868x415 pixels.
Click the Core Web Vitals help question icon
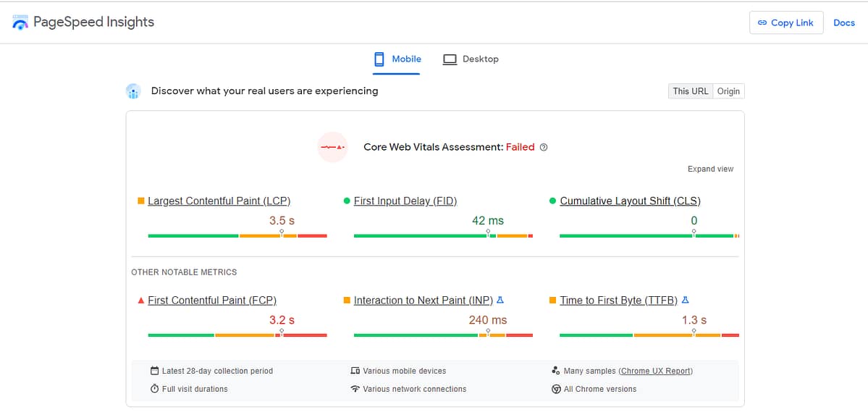click(x=544, y=147)
